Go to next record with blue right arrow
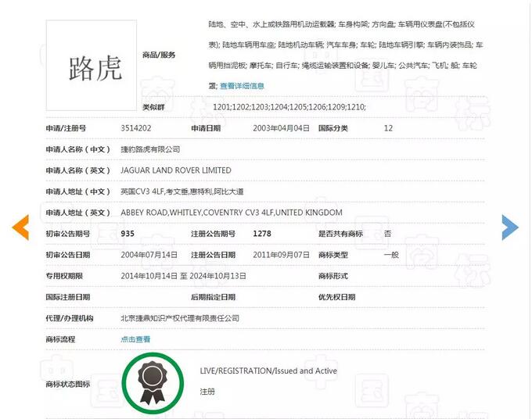Viewport: 532px width, 419px height. pyautogui.click(x=510, y=227)
